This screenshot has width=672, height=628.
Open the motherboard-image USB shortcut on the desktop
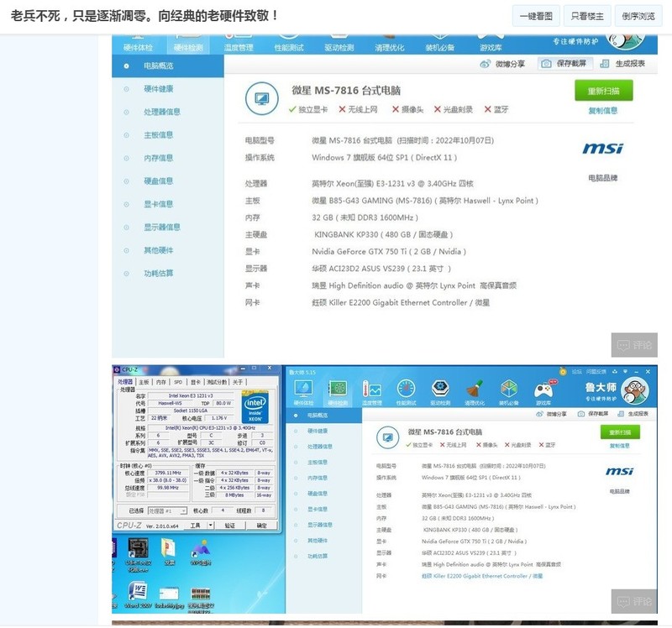(x=138, y=555)
